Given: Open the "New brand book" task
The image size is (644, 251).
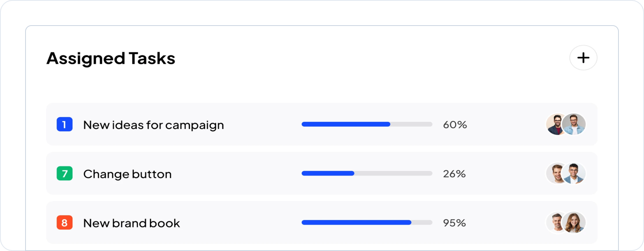Looking at the screenshot, I should point(132,223).
